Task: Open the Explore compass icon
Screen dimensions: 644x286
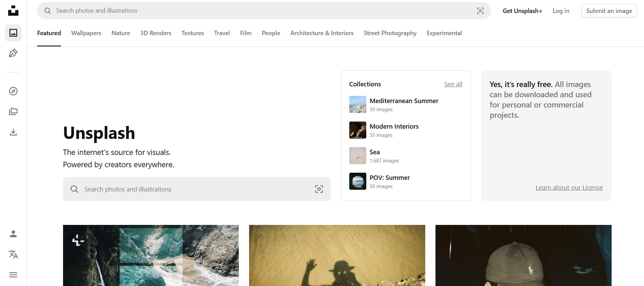Action: coord(13,91)
